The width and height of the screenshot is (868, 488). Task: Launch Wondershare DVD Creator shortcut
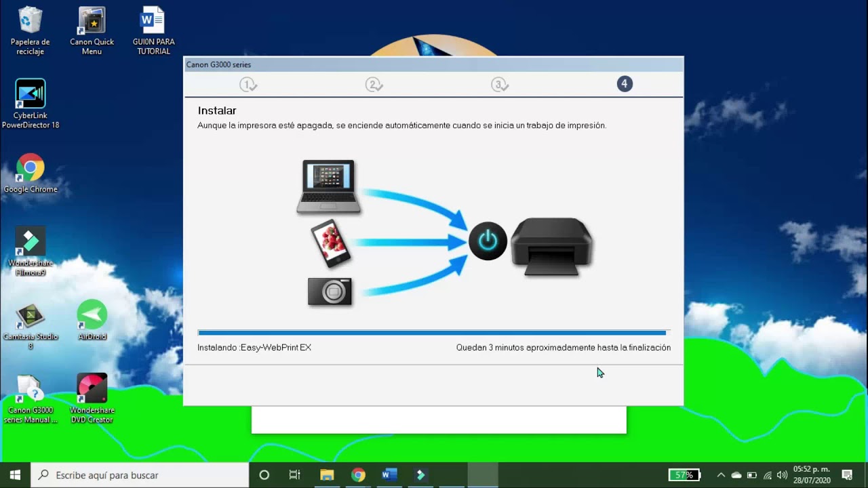click(x=92, y=399)
